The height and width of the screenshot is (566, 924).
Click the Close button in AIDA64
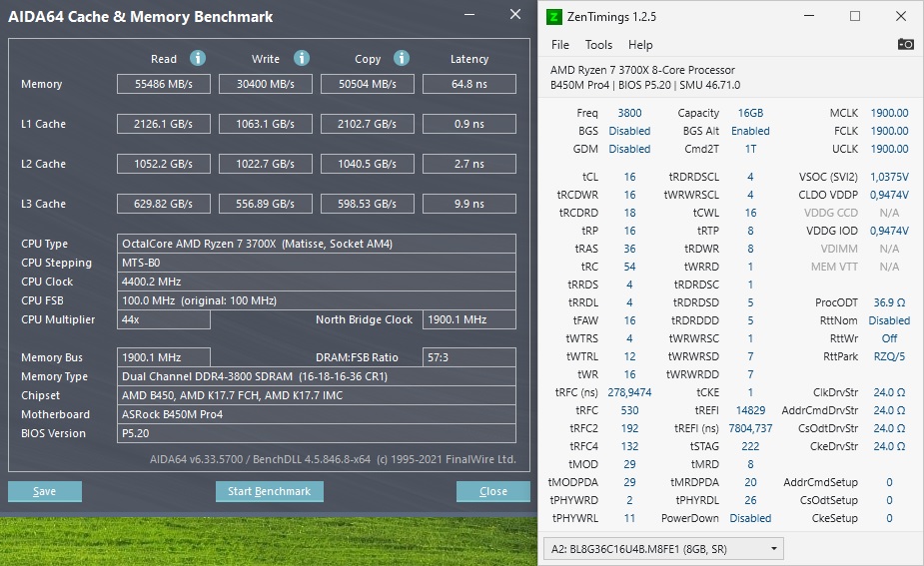[493, 491]
